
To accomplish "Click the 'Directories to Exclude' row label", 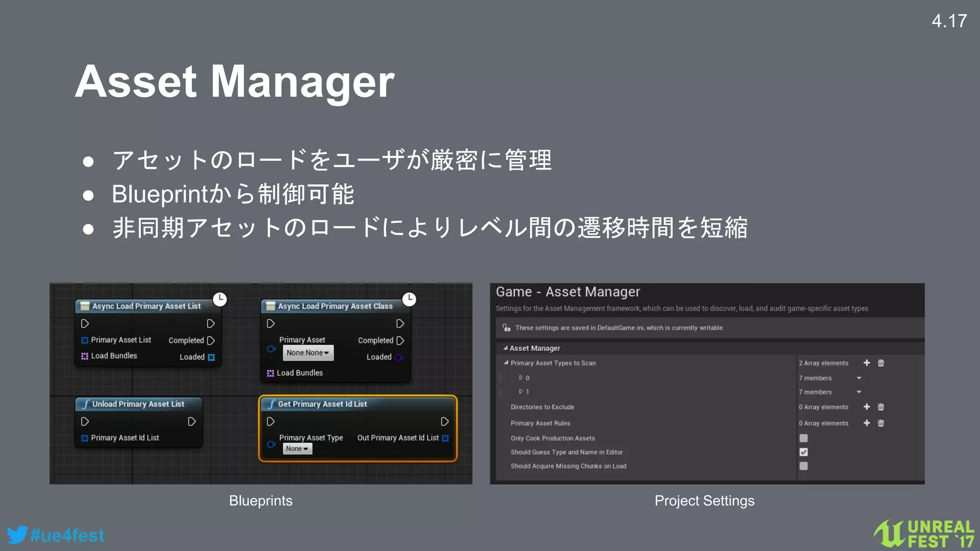I will 542,407.
